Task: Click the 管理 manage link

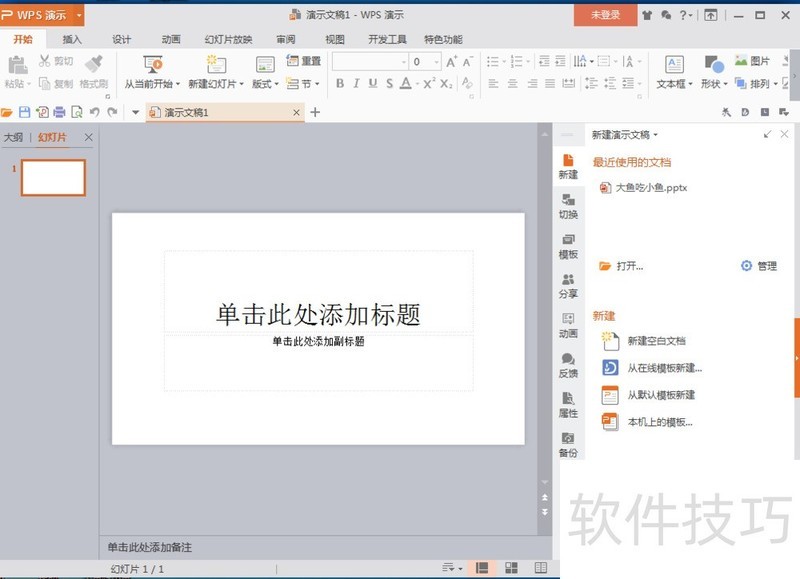Action: click(x=759, y=266)
